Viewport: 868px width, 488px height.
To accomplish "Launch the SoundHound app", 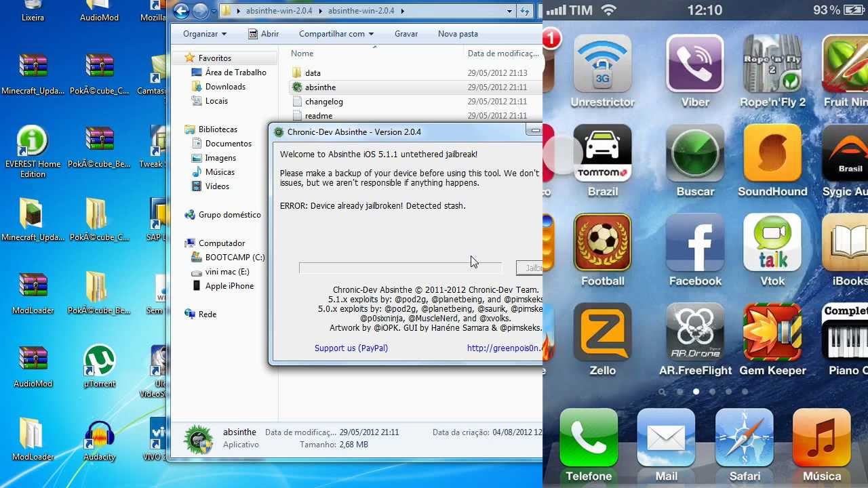I will pos(772,154).
